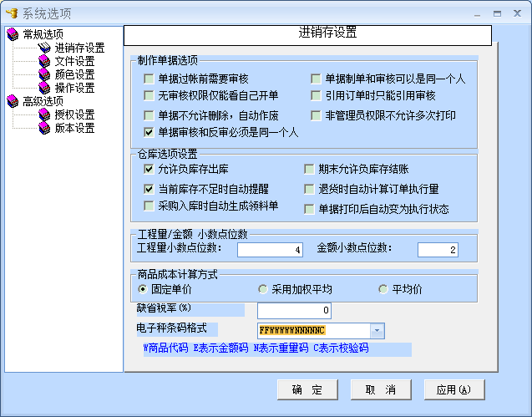Minimize the 系统选项 window

click(478, 14)
